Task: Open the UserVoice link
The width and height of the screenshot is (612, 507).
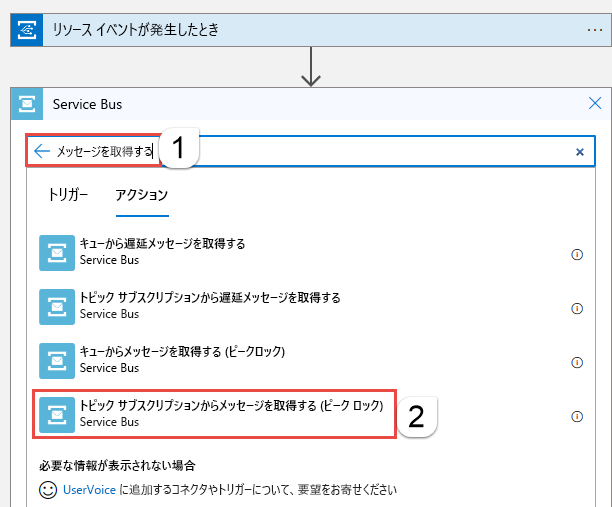Action: (89, 489)
